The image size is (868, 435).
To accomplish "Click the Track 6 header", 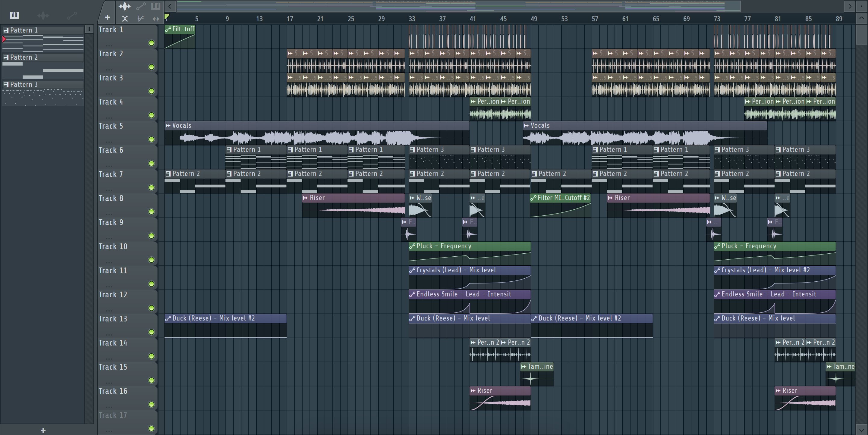I will click(x=127, y=157).
